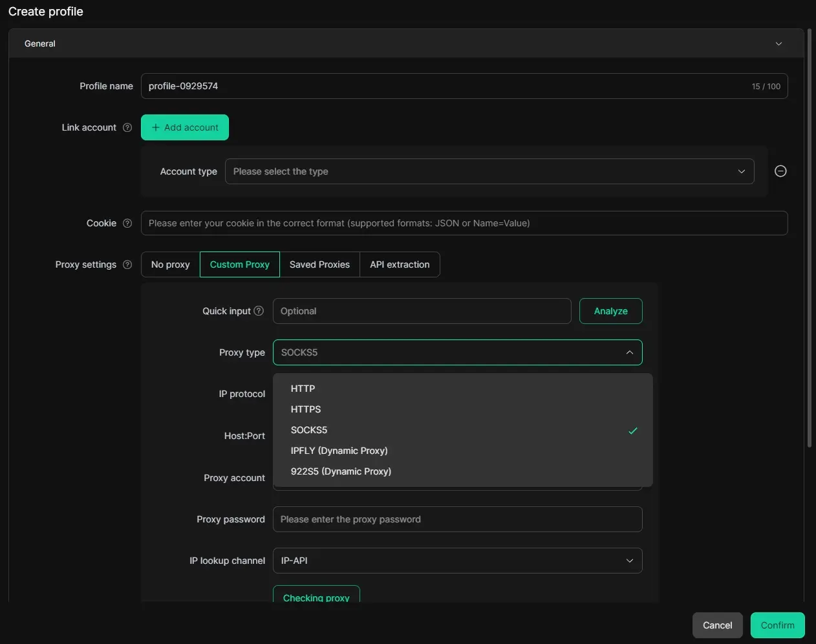Remove the account row with minus icon
Image resolution: width=816 pixels, height=644 pixels.
click(x=780, y=171)
